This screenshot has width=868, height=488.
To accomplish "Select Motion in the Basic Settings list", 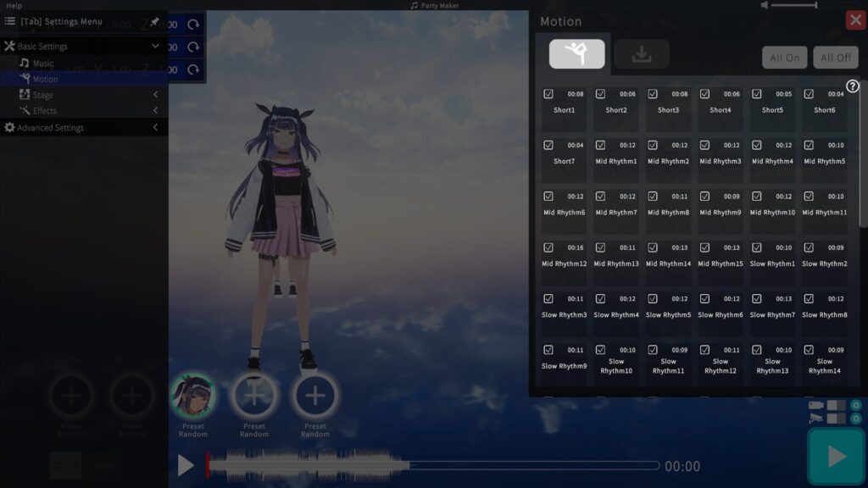I will (x=83, y=79).
